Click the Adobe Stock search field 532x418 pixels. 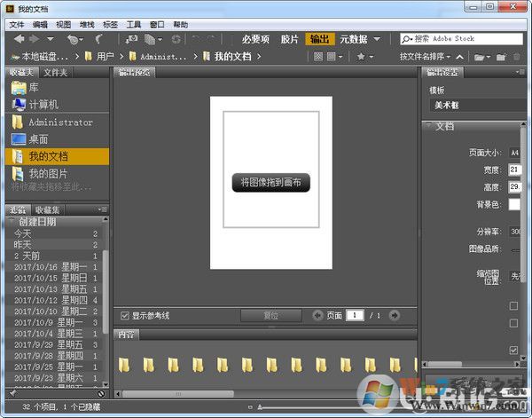pyautogui.click(x=463, y=39)
